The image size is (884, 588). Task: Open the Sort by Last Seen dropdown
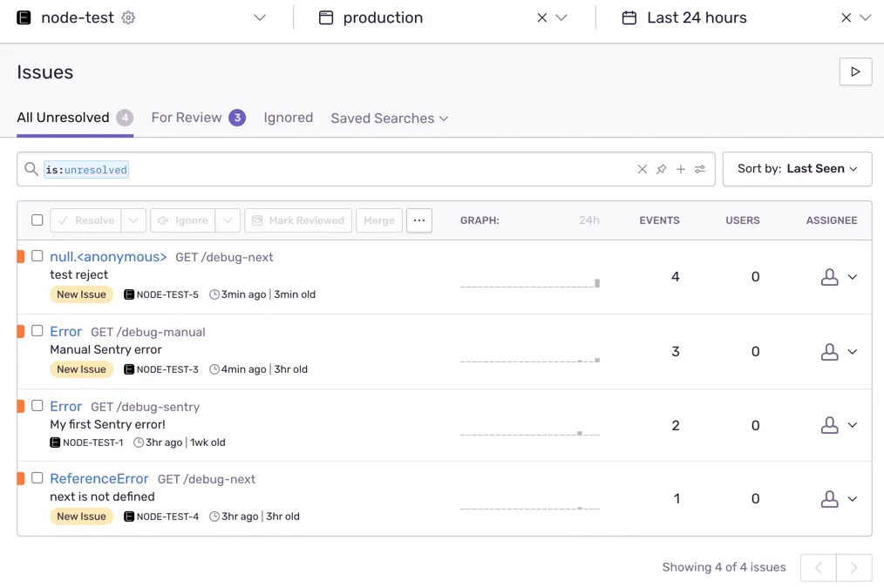[797, 169]
